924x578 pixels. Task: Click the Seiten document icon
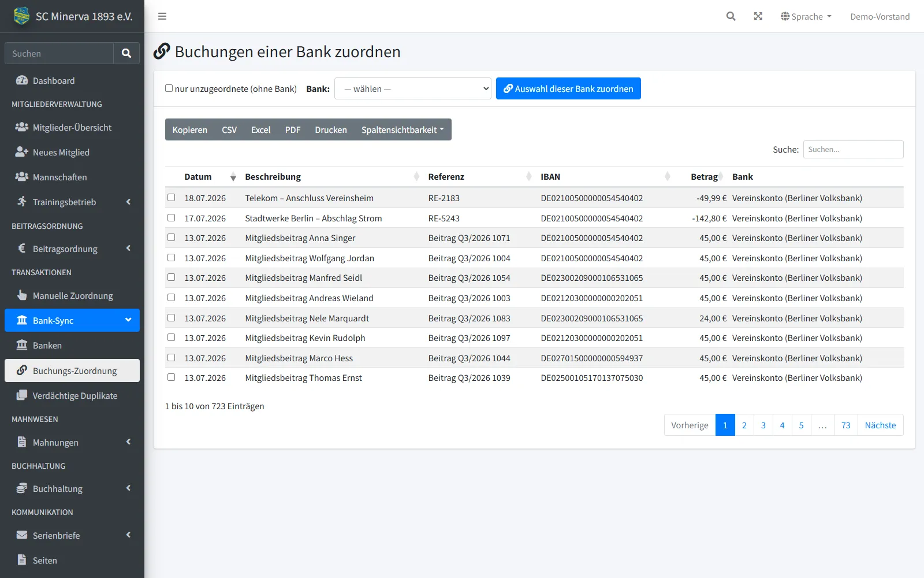[22, 560]
